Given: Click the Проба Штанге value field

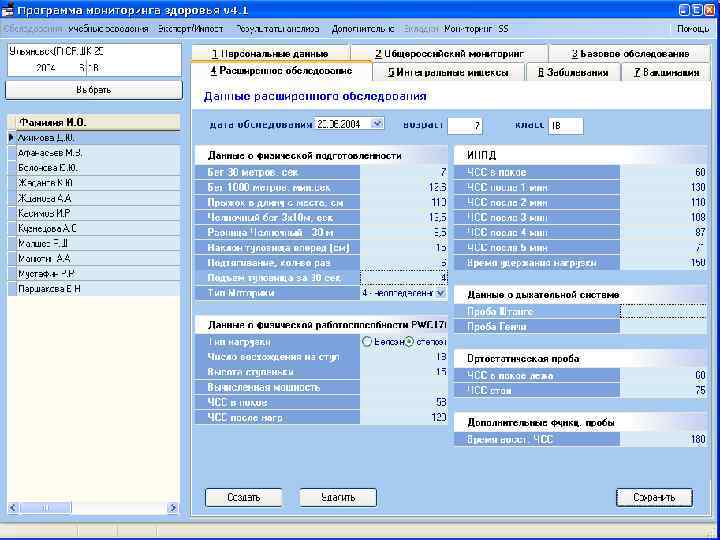Looking at the screenshot, I should (x=663, y=311).
